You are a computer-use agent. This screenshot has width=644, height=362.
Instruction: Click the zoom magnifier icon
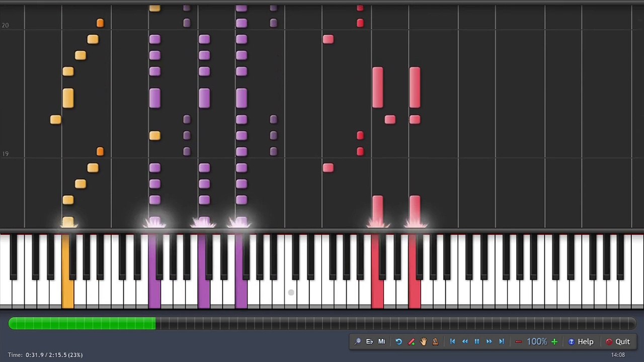click(x=357, y=342)
